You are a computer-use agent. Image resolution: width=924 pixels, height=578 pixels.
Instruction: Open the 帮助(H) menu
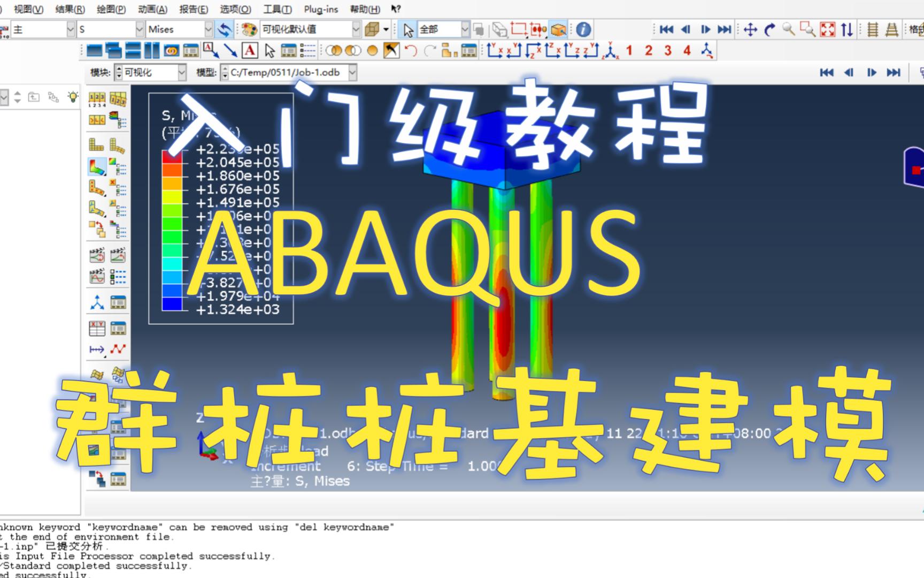point(365,9)
